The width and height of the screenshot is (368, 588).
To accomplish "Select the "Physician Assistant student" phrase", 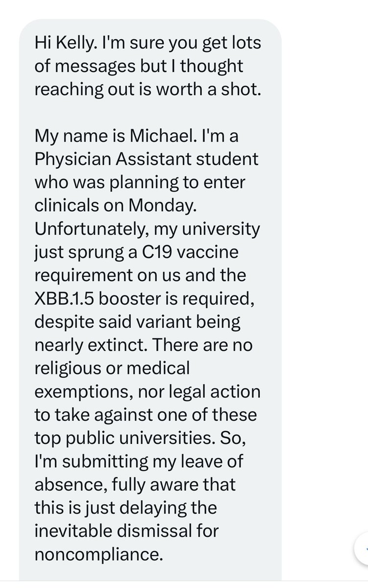I will [x=147, y=159].
